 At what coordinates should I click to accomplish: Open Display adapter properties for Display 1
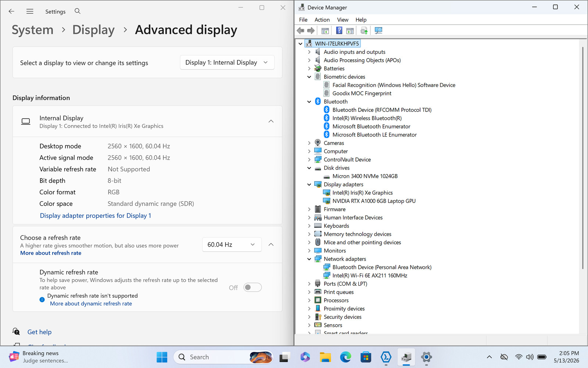pyautogui.click(x=96, y=216)
